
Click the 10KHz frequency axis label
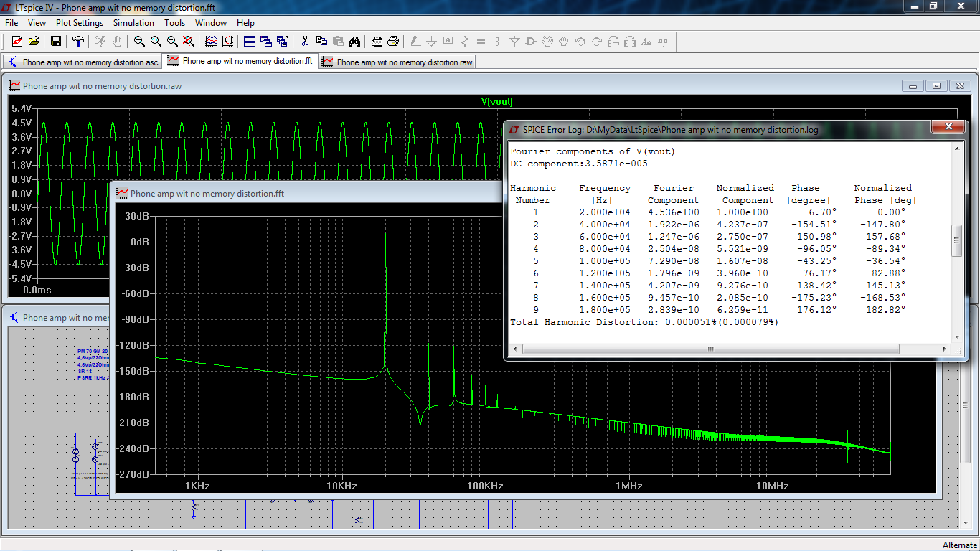click(x=341, y=486)
